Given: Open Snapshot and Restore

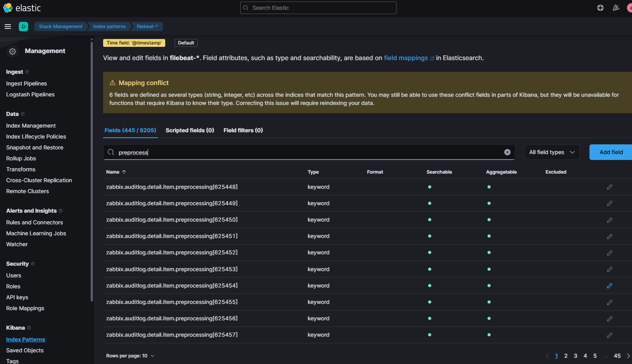Looking at the screenshot, I should [35, 147].
